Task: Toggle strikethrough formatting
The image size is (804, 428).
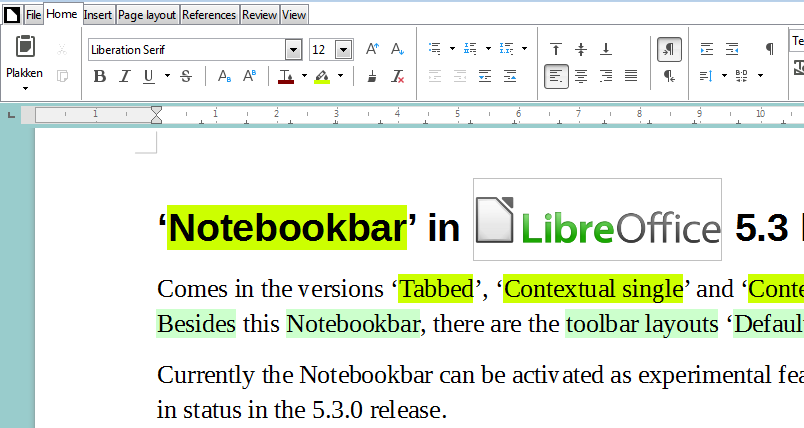Action: pyautogui.click(x=186, y=76)
